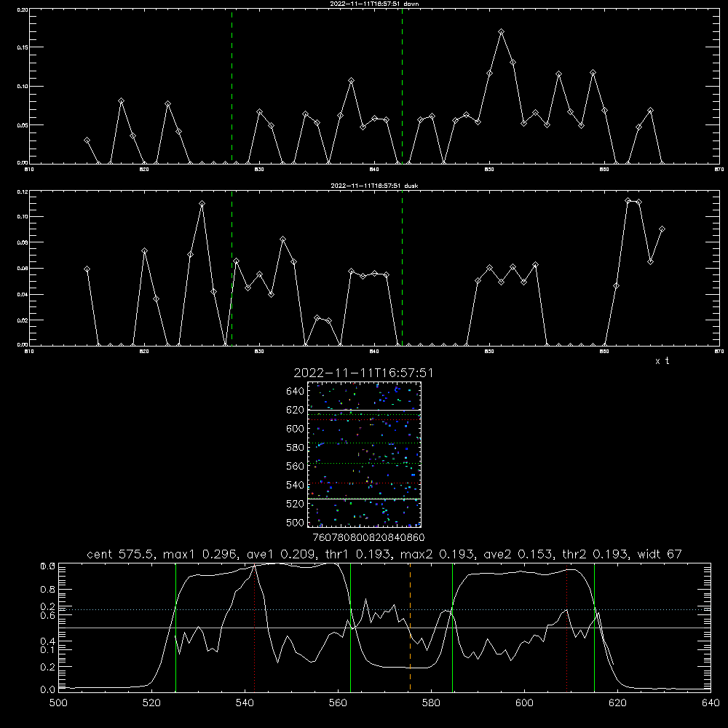The image size is (728, 728).
Task: Click the last diamond marker of dusk plot
Action: (x=662, y=229)
